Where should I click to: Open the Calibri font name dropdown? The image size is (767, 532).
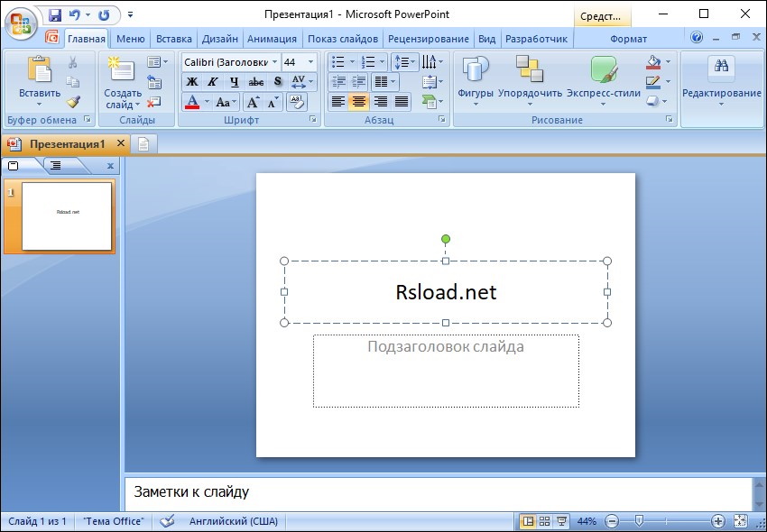pos(275,62)
